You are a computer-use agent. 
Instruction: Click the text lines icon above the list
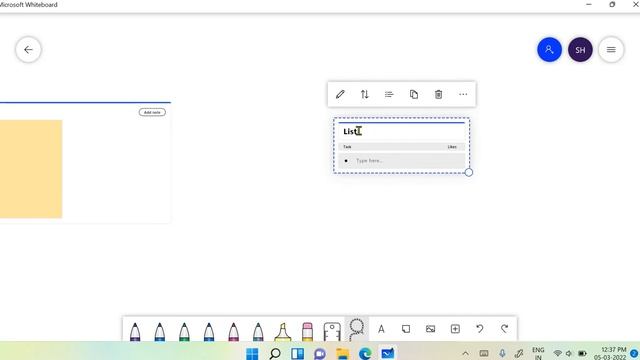(389, 94)
